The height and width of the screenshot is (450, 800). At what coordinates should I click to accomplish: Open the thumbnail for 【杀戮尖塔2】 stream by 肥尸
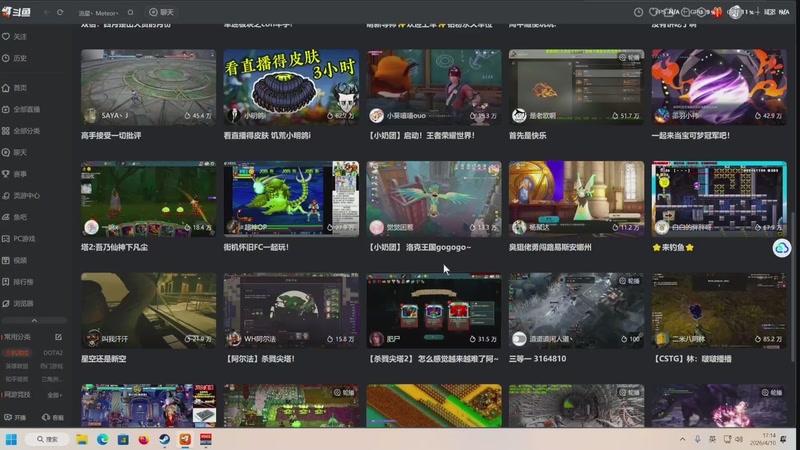pyautogui.click(x=434, y=311)
